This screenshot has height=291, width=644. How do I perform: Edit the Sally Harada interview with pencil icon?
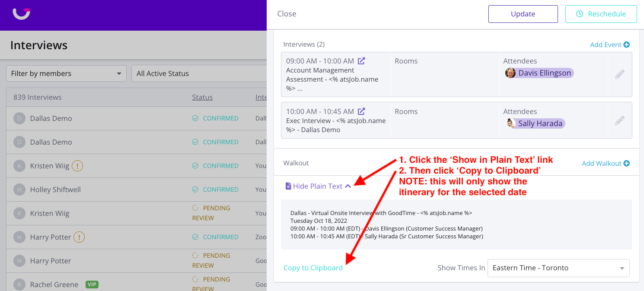coord(620,120)
